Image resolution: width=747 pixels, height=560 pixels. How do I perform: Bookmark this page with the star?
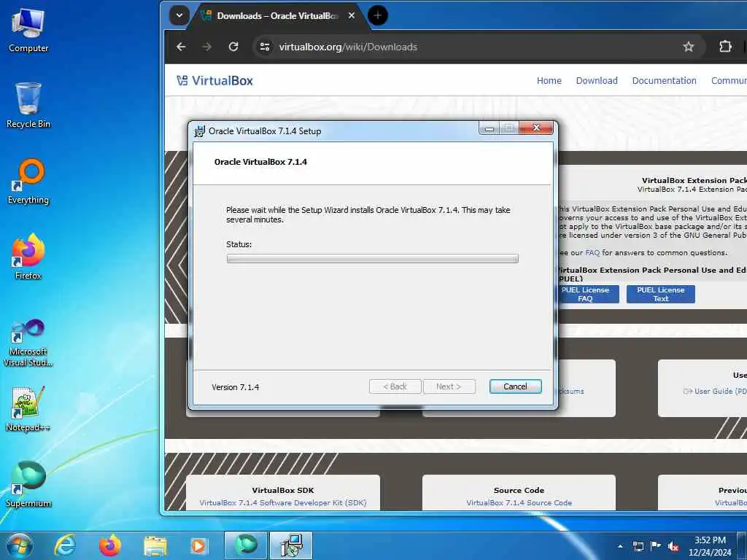(x=689, y=47)
